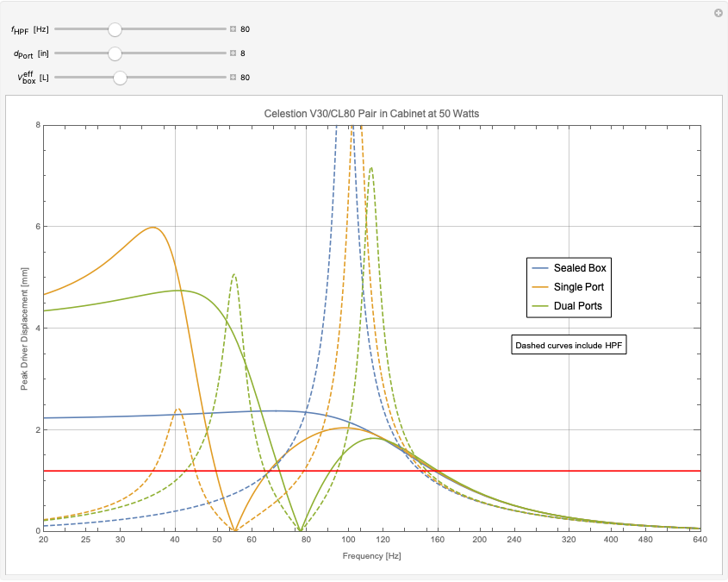The image size is (728, 582).
Task: Click the fHPF slider thumb
Action: 115,29
